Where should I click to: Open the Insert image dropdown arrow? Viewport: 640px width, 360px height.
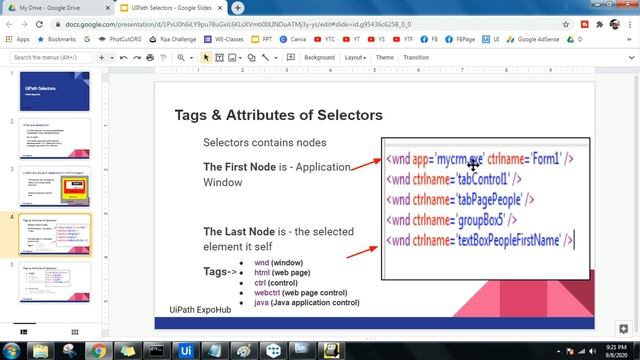(x=240, y=58)
